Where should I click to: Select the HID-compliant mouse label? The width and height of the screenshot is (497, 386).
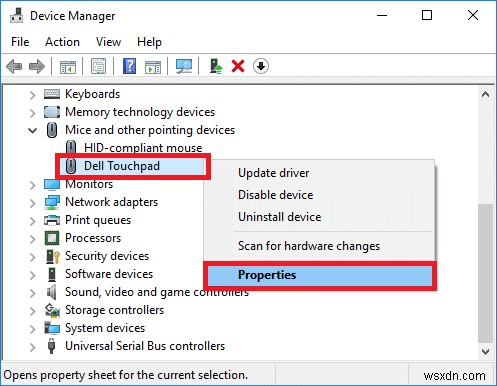point(143,148)
